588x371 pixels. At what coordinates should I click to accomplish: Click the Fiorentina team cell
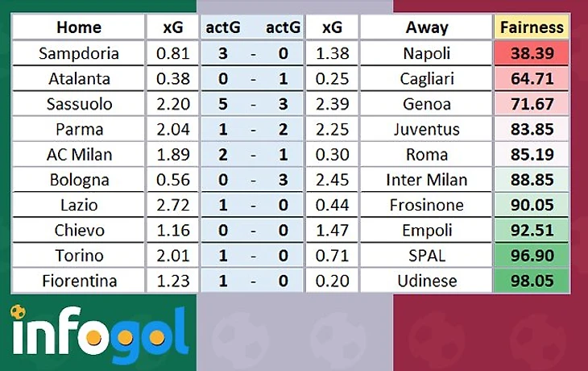79,281
